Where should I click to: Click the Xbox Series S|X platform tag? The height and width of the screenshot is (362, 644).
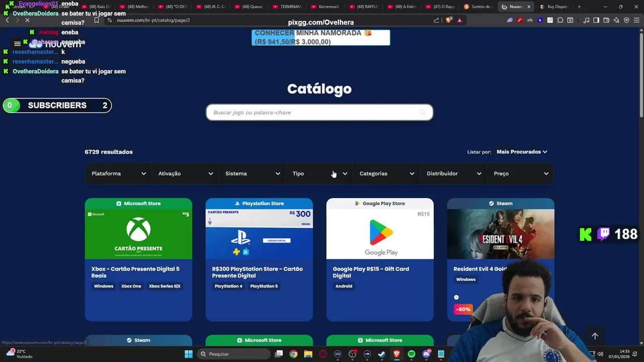pyautogui.click(x=165, y=286)
